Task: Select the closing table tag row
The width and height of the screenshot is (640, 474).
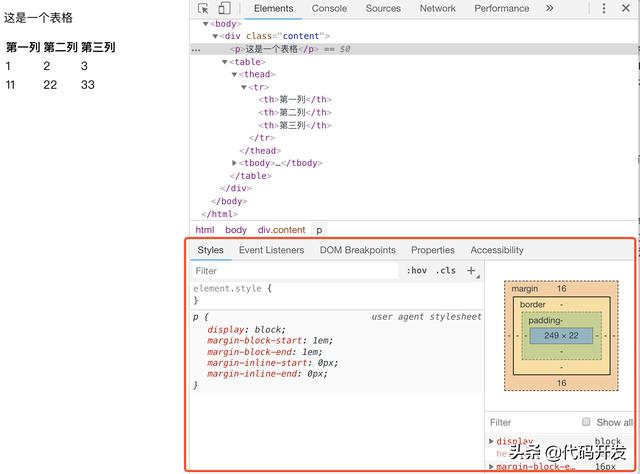Action: point(251,176)
